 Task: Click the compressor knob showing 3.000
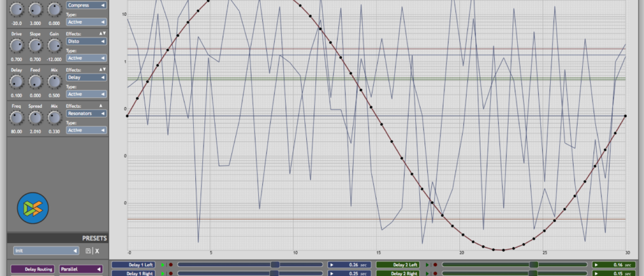point(35,9)
